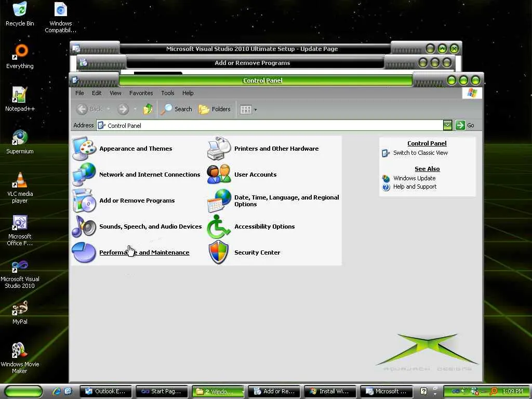Viewport: 532px width, 399px height.
Task: Select the Microsoft Office F... desktop shortcut
Action: pyautogui.click(x=20, y=230)
